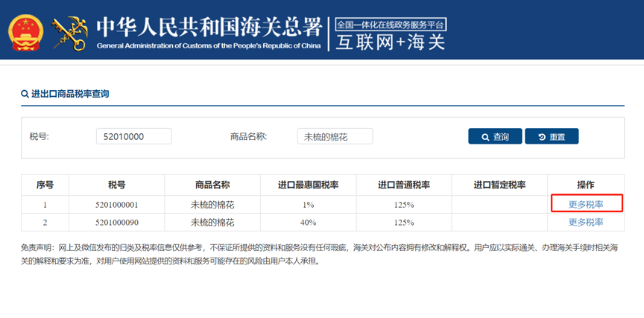The height and width of the screenshot is (318, 644).
Task: Focus the 商品名称 input field
Action: pyautogui.click(x=335, y=136)
